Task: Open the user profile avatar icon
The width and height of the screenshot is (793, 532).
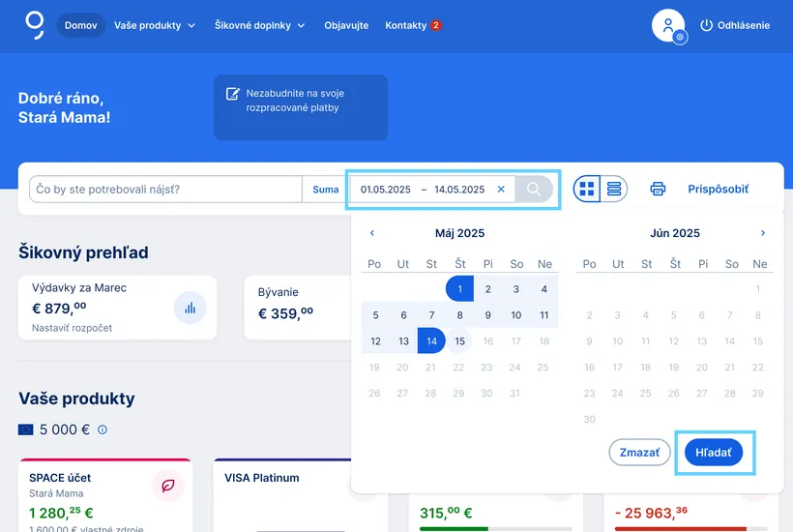Action: [x=668, y=25]
